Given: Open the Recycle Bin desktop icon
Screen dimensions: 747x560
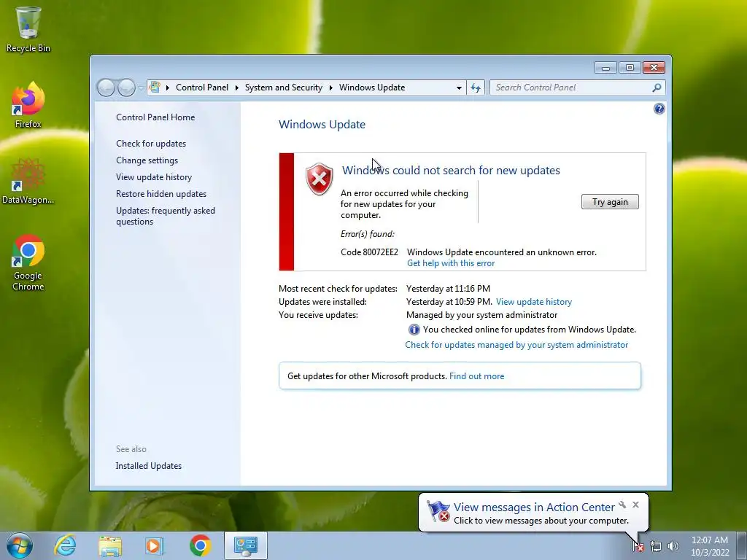Looking at the screenshot, I should point(28,29).
